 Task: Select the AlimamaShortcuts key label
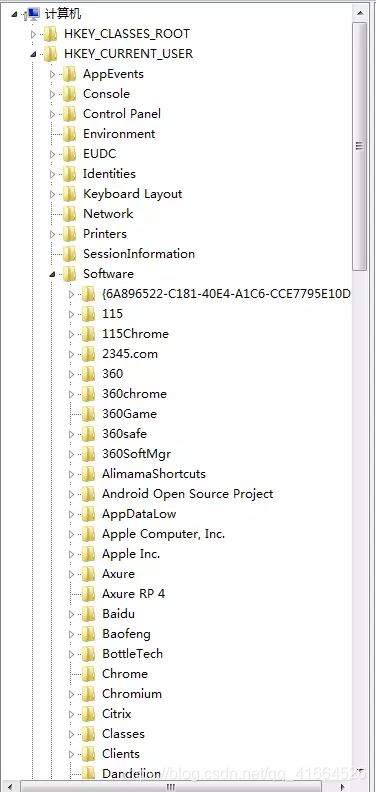[x=154, y=474]
